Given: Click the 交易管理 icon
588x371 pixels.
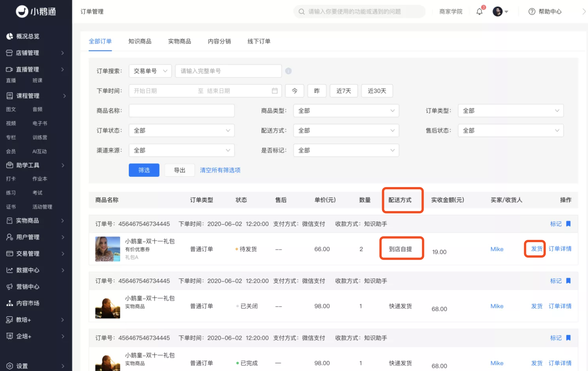Looking at the screenshot, I should tap(9, 254).
